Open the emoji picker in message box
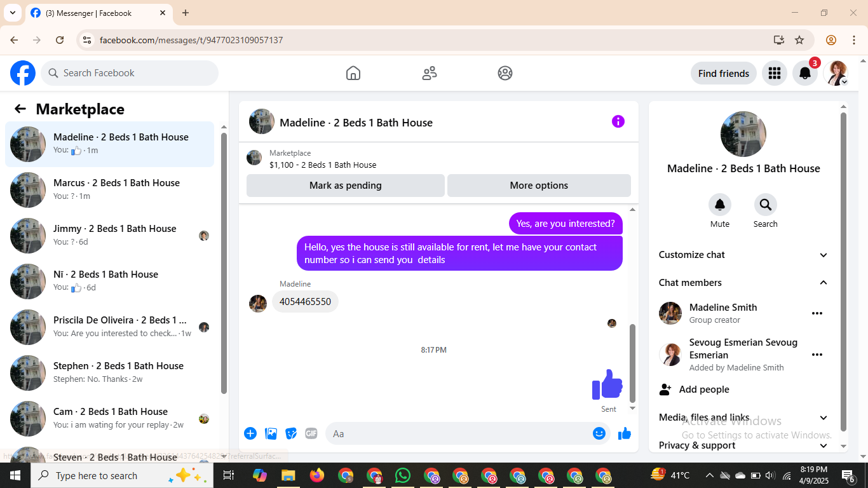This screenshot has width=868, height=488. pyautogui.click(x=599, y=433)
